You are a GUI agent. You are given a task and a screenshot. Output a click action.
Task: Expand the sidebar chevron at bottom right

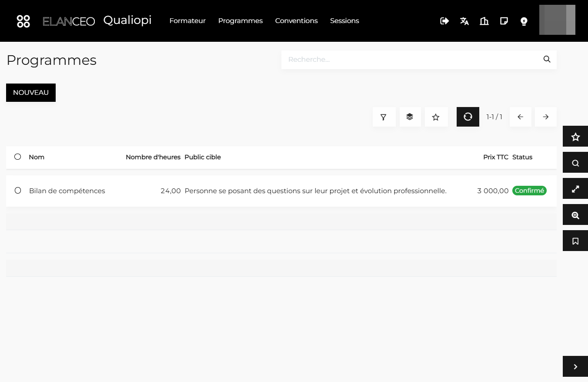pyautogui.click(x=575, y=366)
